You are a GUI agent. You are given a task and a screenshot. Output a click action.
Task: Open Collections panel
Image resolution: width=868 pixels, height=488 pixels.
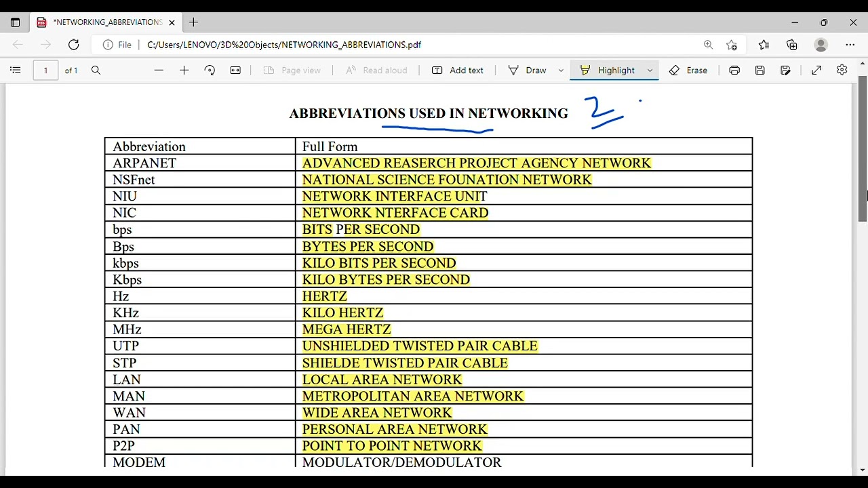pos(791,45)
